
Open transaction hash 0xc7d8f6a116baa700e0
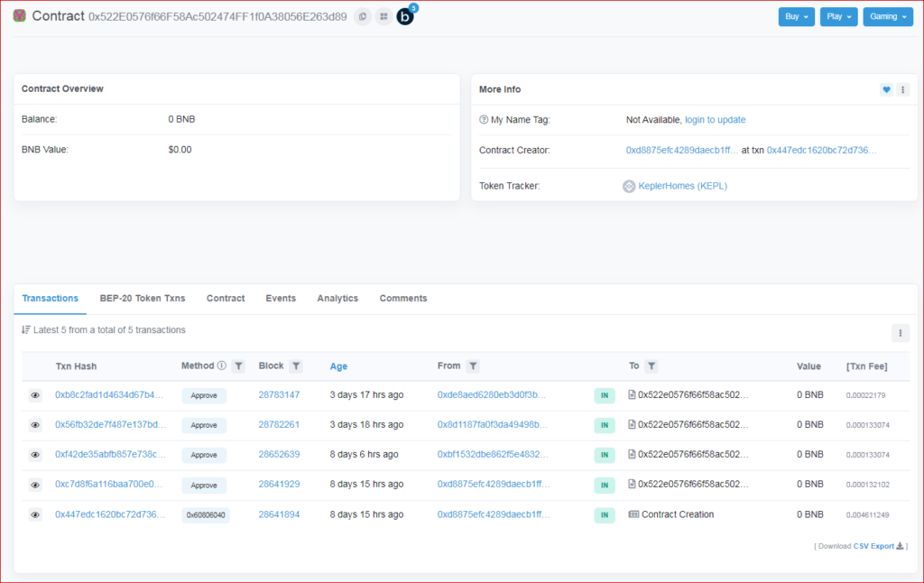tap(108, 484)
